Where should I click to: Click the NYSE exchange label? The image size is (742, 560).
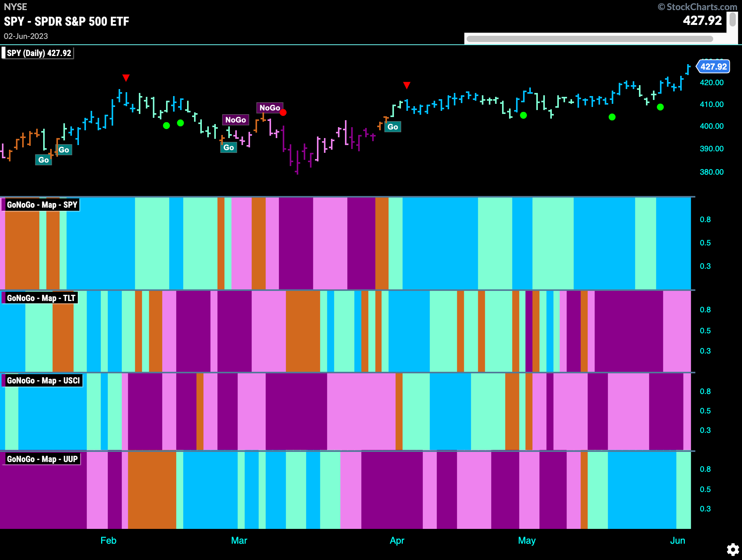16,7
